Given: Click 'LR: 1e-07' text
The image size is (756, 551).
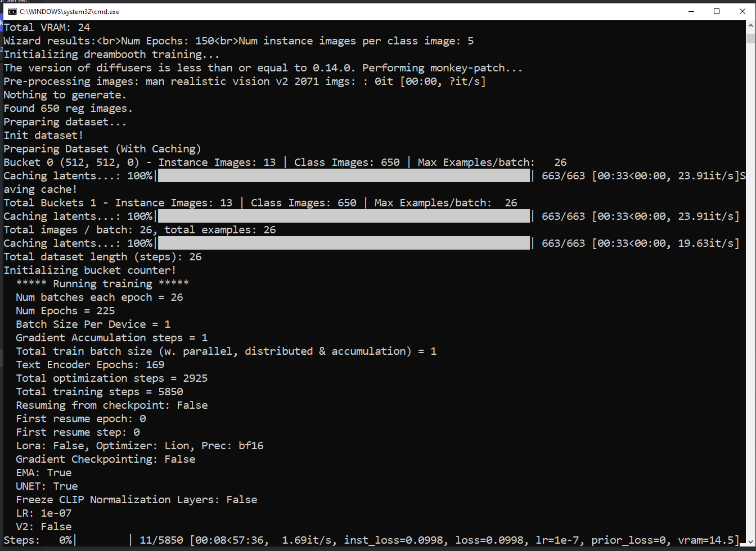Looking at the screenshot, I should [x=44, y=513].
